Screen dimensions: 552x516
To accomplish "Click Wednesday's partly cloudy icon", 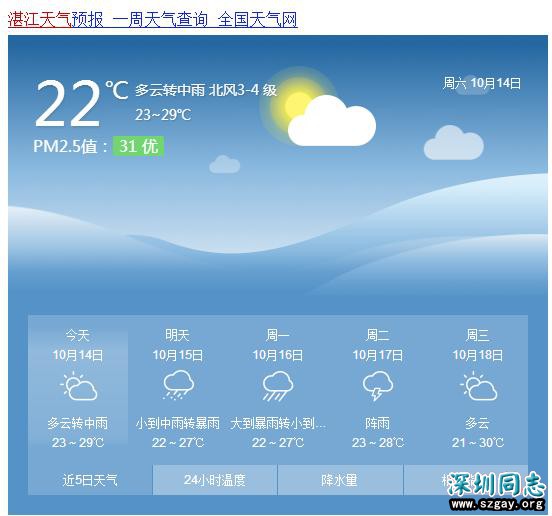I will click(478, 385).
